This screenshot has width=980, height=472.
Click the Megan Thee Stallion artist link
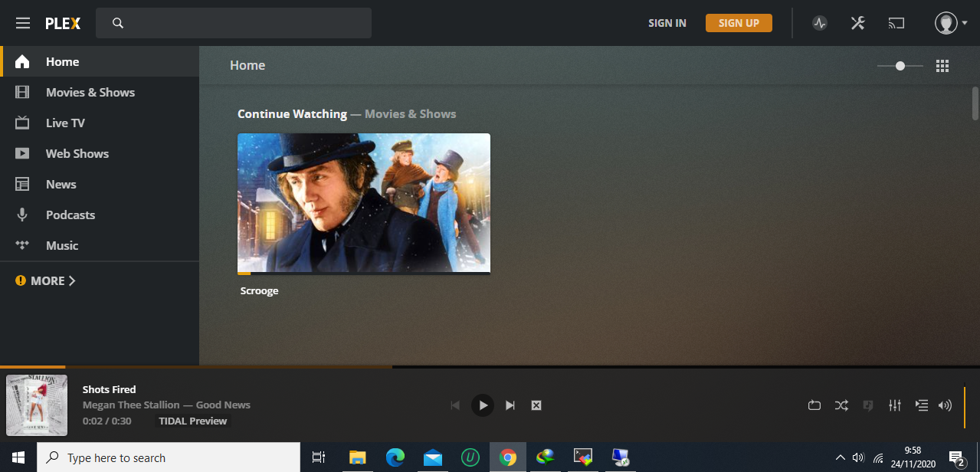[x=131, y=405]
